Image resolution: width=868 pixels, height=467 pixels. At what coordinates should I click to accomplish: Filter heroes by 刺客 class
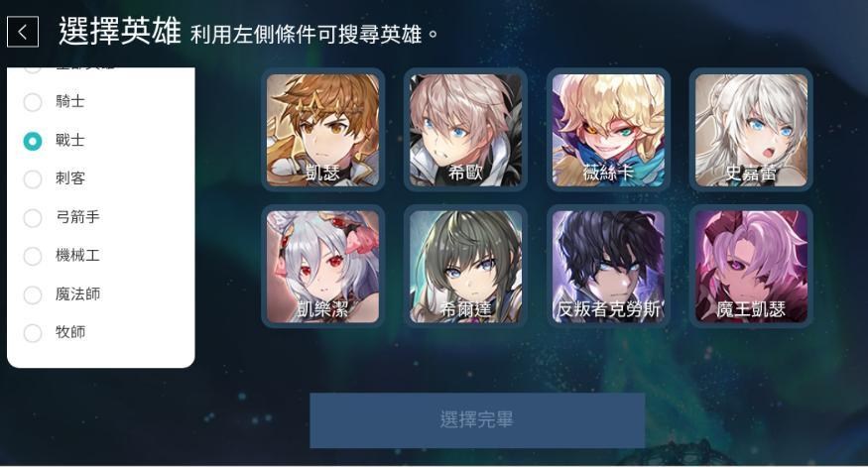click(x=33, y=179)
